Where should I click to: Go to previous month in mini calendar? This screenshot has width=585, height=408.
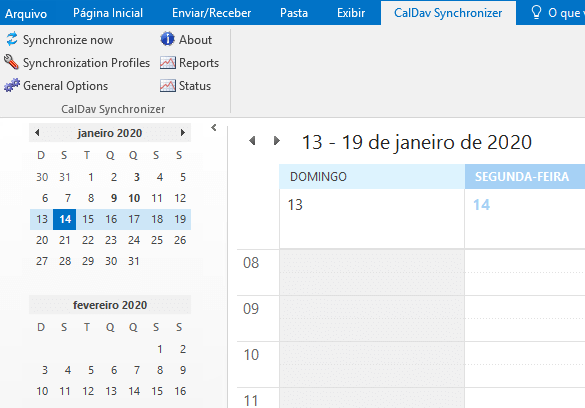point(37,133)
